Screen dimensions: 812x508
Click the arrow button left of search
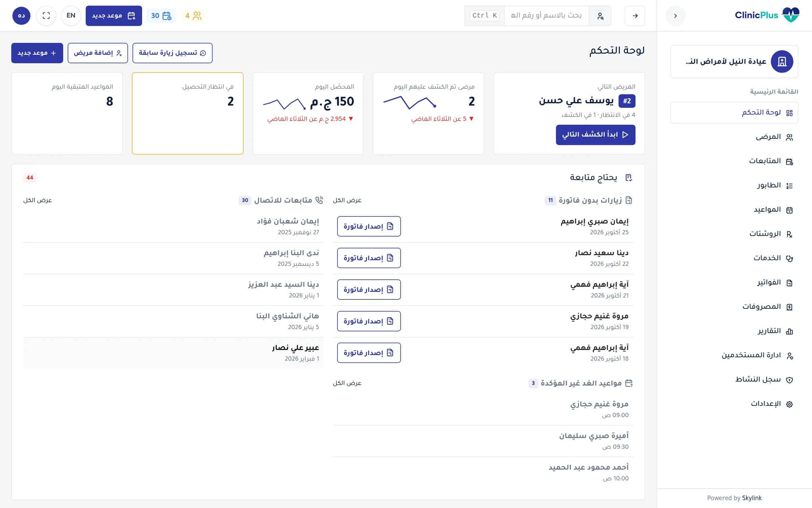pos(635,16)
